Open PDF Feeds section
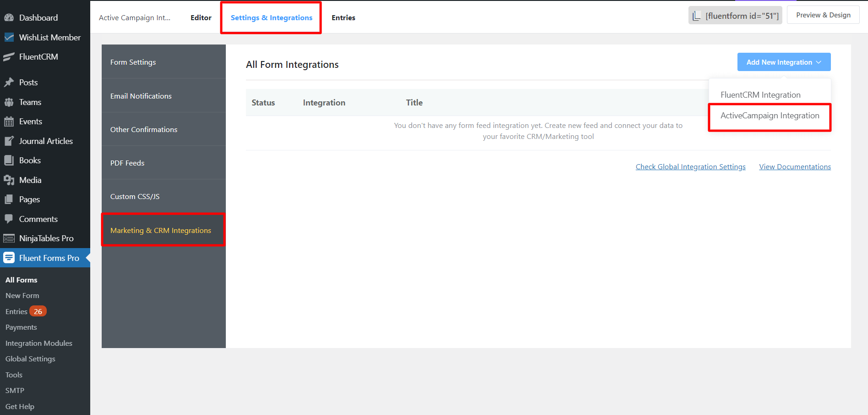Viewport: 868px width, 415px height. click(164, 163)
